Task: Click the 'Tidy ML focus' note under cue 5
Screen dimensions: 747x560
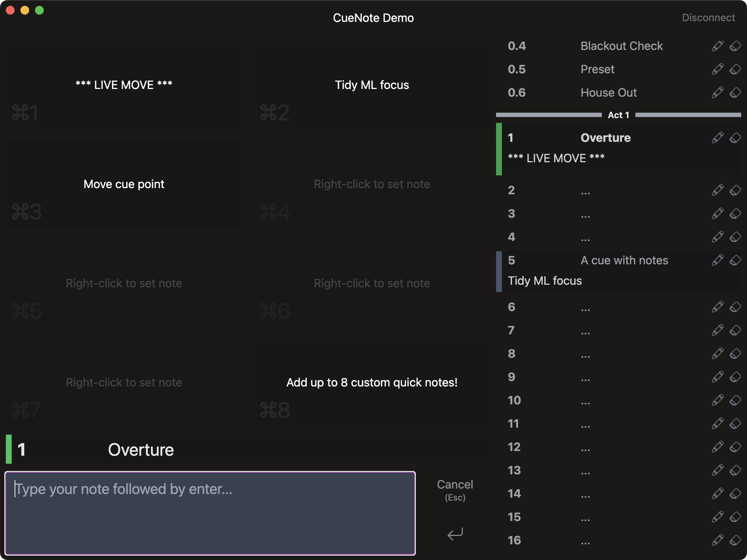Action: pos(545,281)
